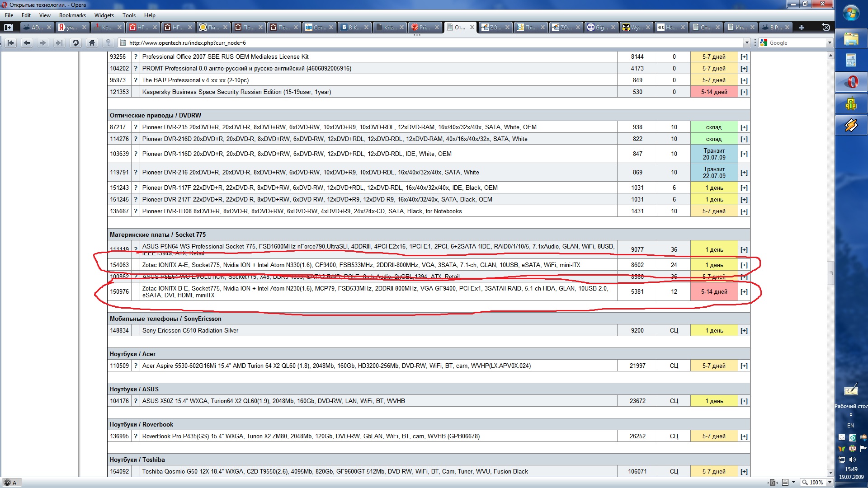Open the File menu
868x488 pixels.
(9, 15)
